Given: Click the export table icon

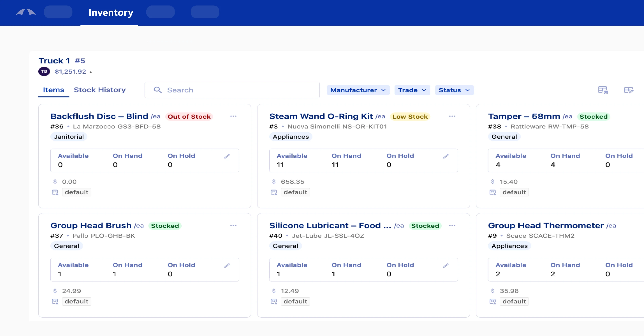Looking at the screenshot, I should [603, 90].
